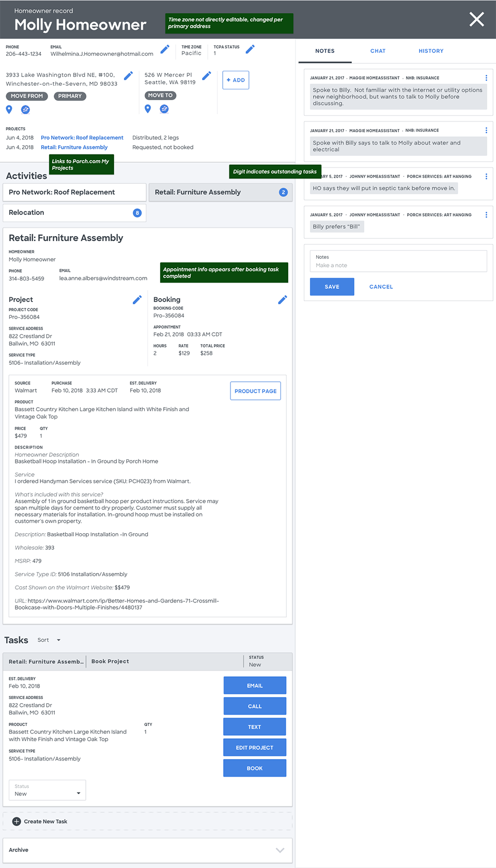Click the plus icon to create task
Viewport: 496px width, 868px height.
pyautogui.click(x=17, y=822)
